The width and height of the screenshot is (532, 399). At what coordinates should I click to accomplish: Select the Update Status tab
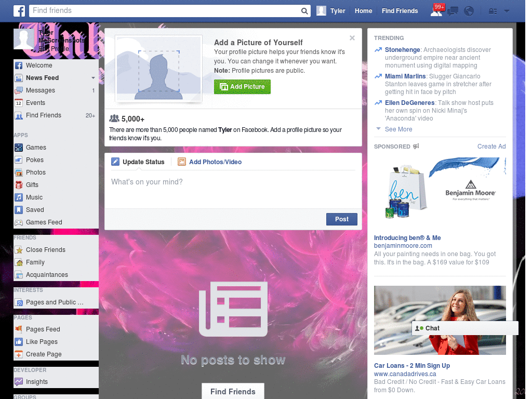[x=138, y=162]
